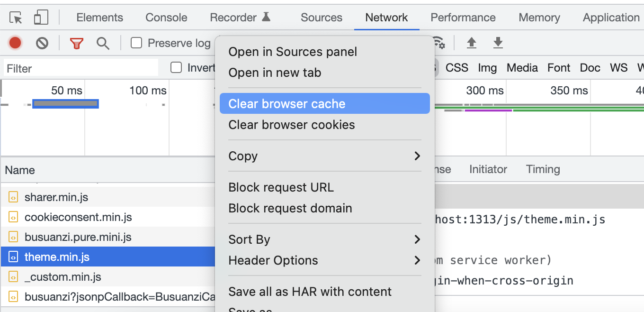Search network requests with the magnifier icon
The image size is (644, 312).
(x=103, y=43)
